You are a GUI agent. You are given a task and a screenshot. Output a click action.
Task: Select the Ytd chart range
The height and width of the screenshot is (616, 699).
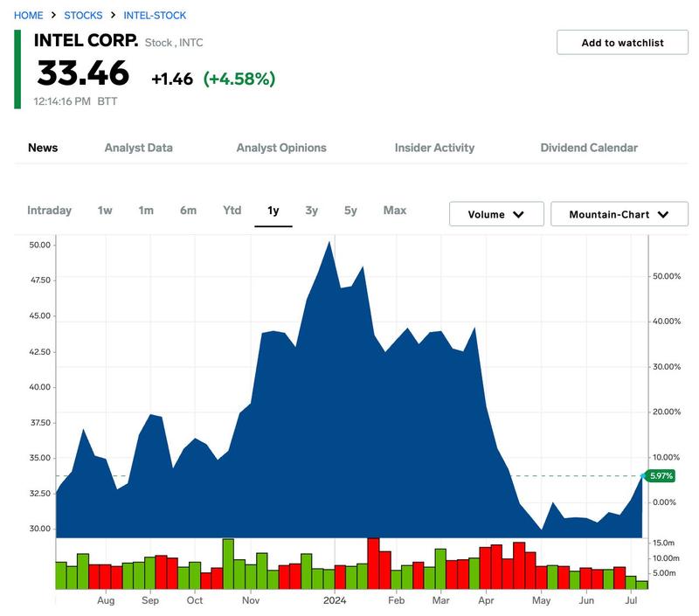[x=232, y=211]
